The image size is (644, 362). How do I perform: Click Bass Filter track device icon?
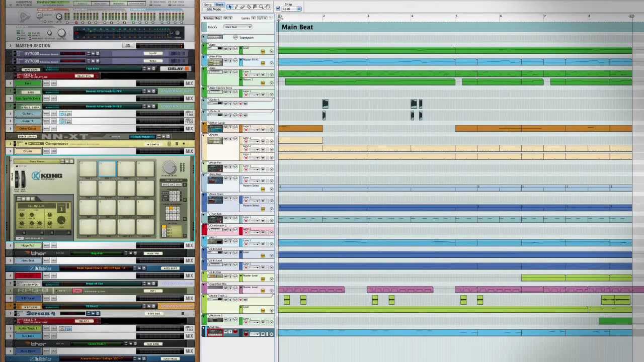pyautogui.click(x=215, y=62)
